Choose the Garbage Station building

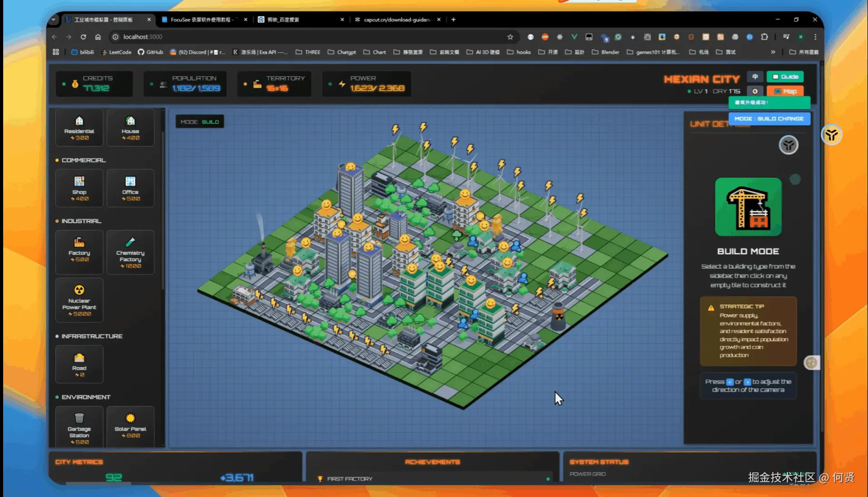[x=79, y=427]
